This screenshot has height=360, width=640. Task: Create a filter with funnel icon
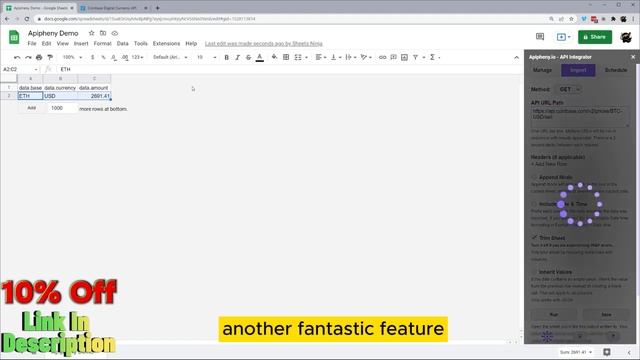coord(416,58)
